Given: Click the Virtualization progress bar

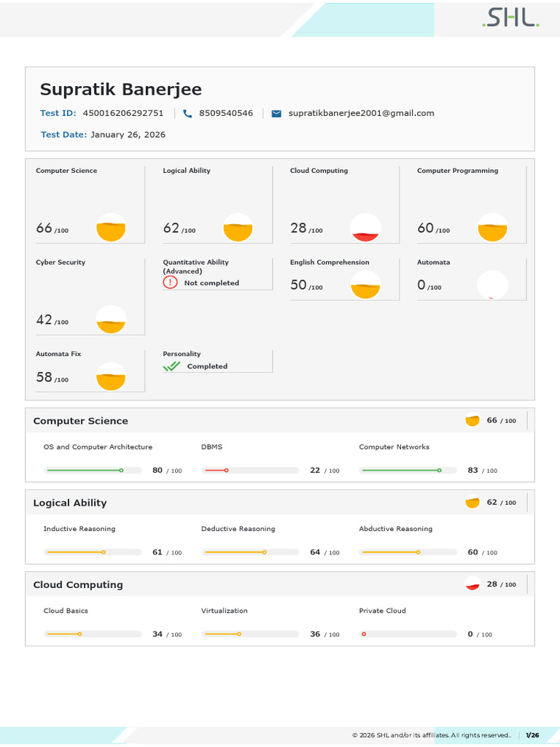Looking at the screenshot, I should 251,634.
